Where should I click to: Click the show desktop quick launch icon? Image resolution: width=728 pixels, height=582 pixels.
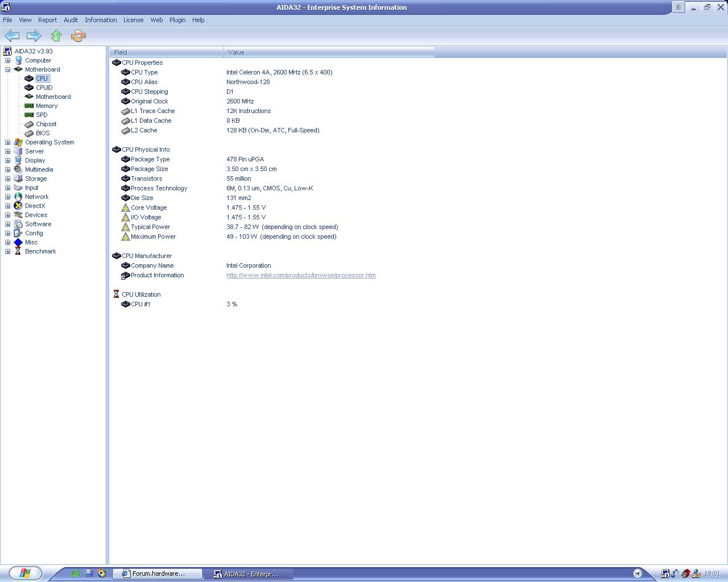[89, 573]
